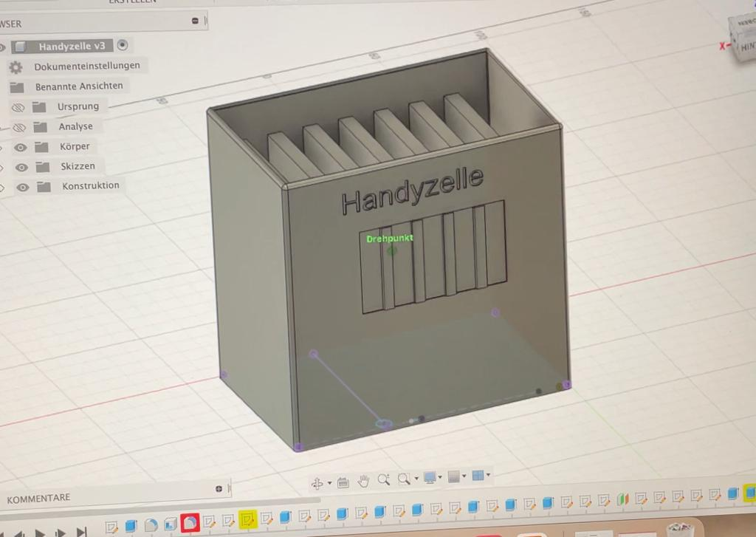
Task: Hide the Konstruktion folder via eye icon
Action: point(23,187)
